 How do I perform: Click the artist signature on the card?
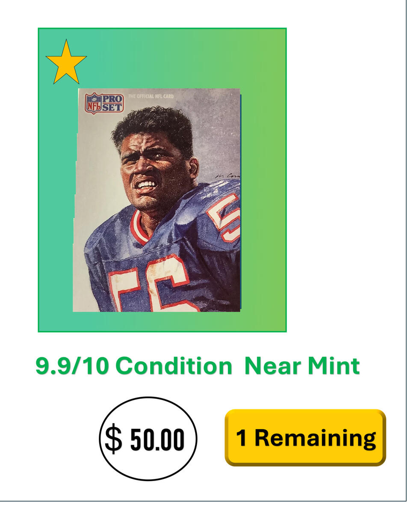click(x=229, y=177)
